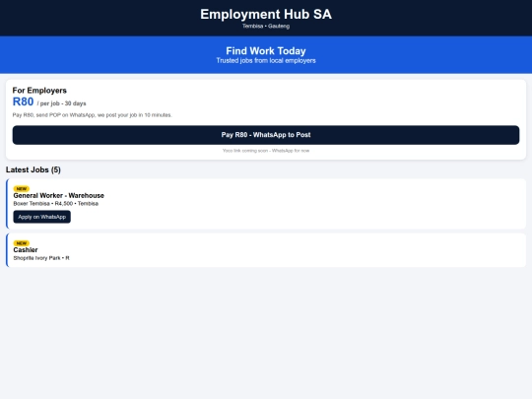Image resolution: width=532 pixels, height=399 pixels.
Task: Click the '/ per job - 30 days' text
Action: [61, 103]
